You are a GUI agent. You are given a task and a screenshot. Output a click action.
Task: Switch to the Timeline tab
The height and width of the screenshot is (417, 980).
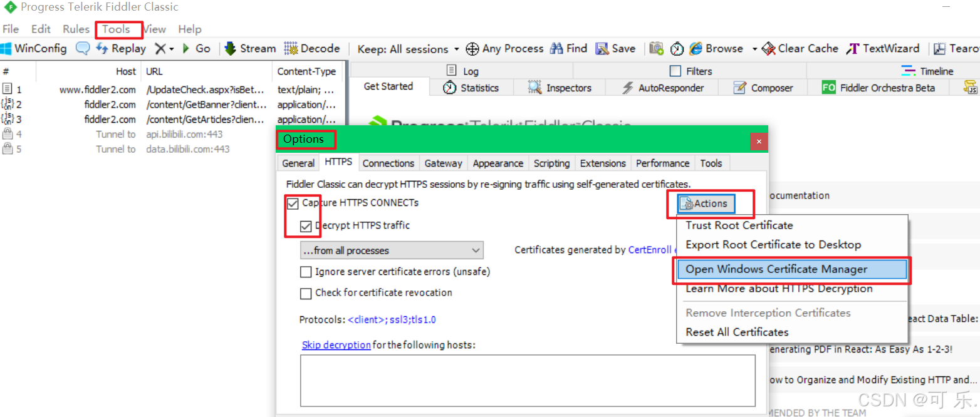coord(927,71)
